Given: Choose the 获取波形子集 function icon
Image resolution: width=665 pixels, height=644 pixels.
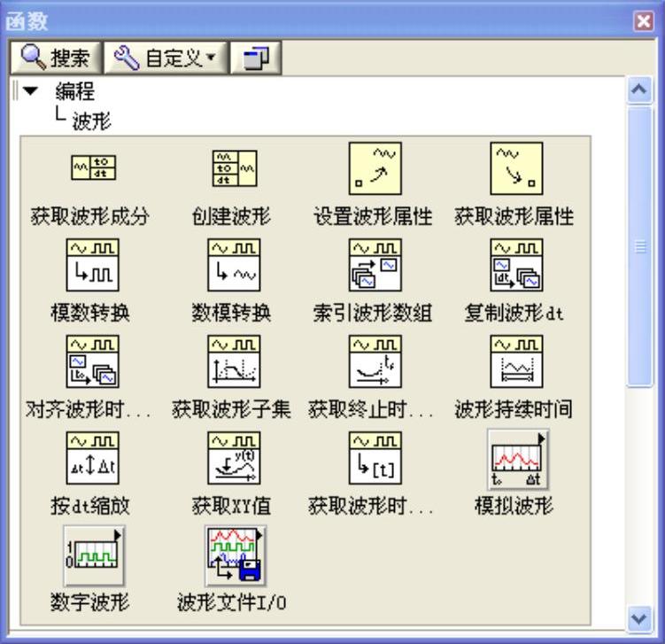Looking at the screenshot, I should tap(234, 361).
